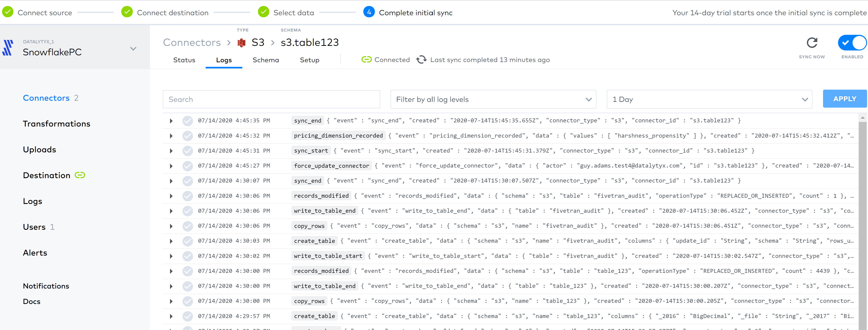
Task: Switch to the Schema tab
Action: [x=266, y=60]
